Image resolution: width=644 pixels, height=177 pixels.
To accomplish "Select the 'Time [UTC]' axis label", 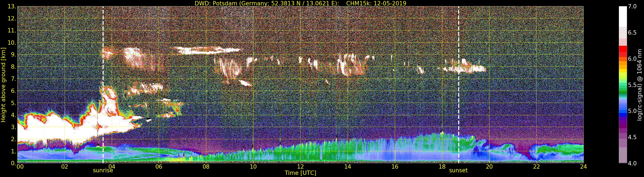I will pos(300,173).
